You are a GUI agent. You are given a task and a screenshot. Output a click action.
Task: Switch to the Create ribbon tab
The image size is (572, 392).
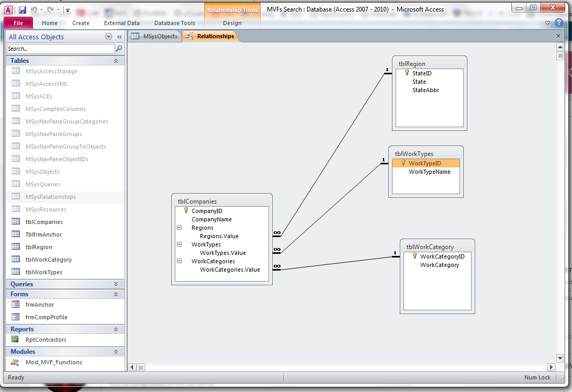click(x=81, y=23)
